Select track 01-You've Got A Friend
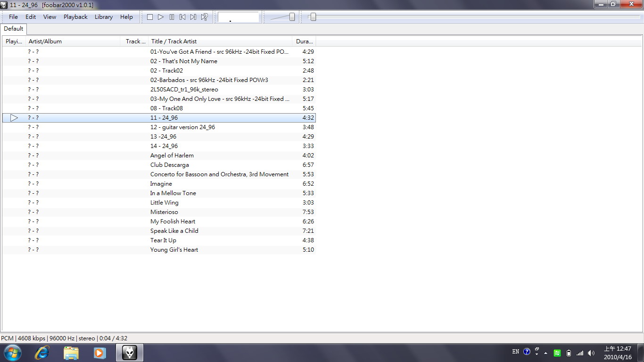This screenshot has height=362, width=644. pos(159,52)
